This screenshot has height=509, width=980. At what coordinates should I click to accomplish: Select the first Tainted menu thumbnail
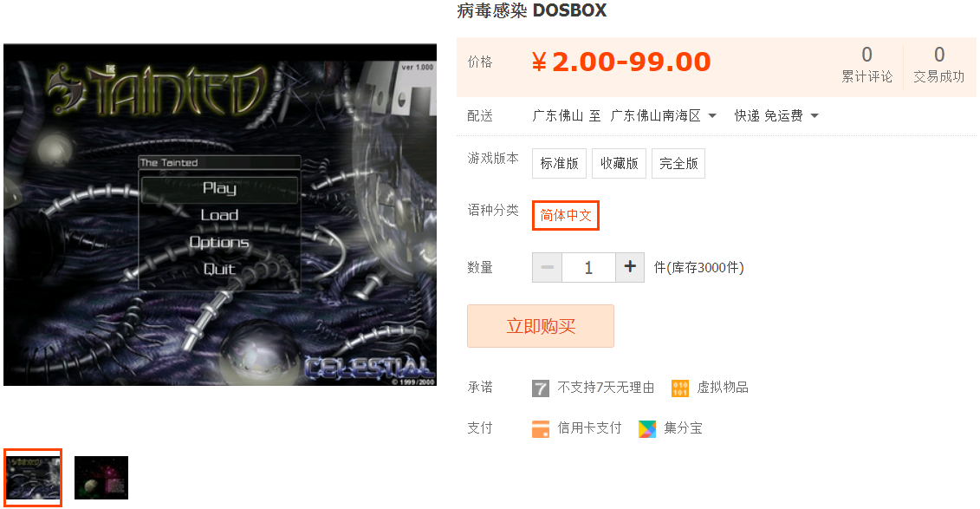coord(33,478)
